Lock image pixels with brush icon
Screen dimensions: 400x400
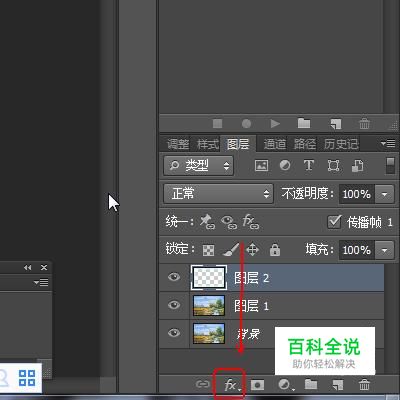[231, 249]
